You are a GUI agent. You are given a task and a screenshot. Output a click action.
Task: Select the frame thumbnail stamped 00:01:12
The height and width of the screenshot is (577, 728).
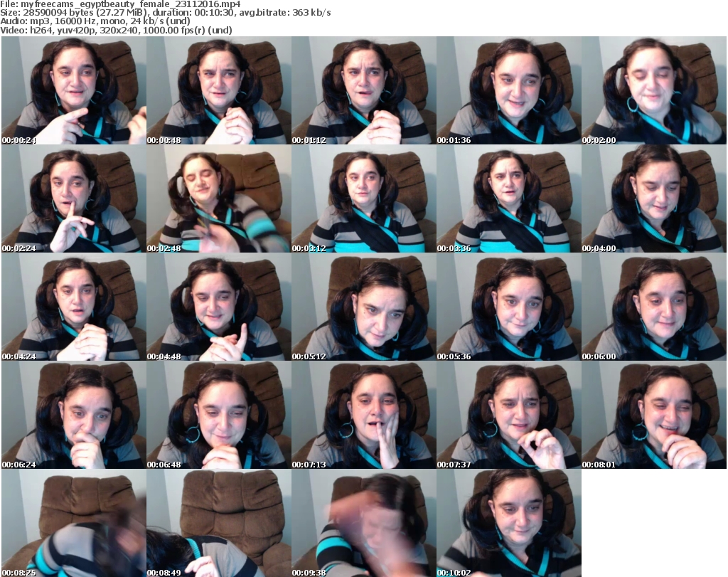pos(364,90)
